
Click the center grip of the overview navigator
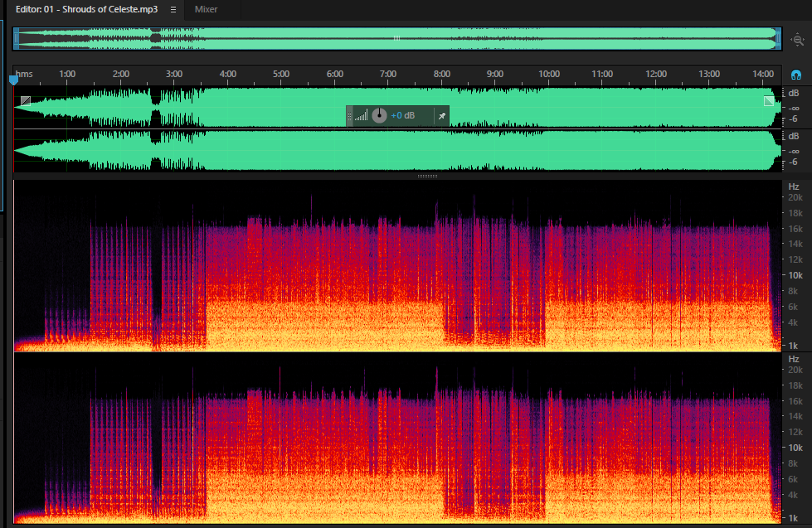tap(396, 38)
